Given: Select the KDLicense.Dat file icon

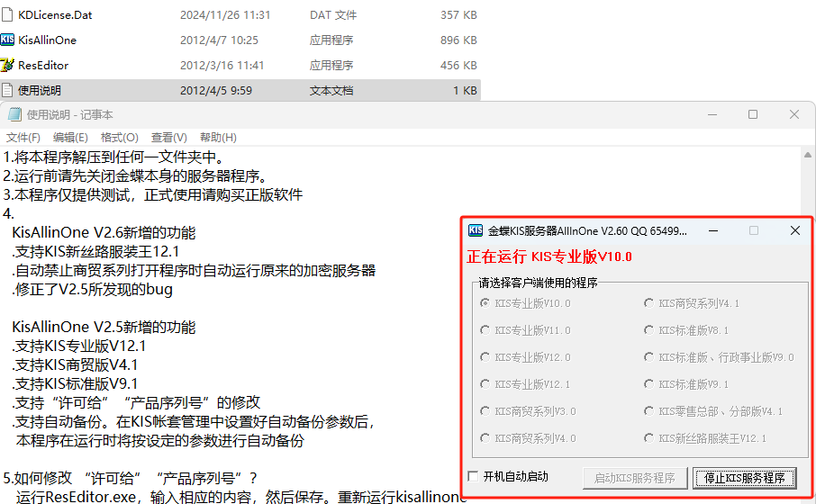Looking at the screenshot, I should point(7,14).
